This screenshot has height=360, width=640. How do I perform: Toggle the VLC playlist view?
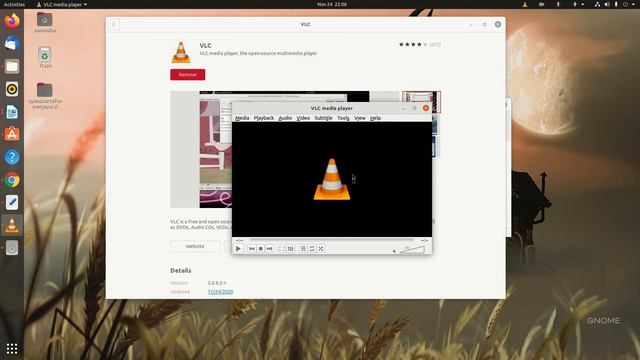[303, 249]
